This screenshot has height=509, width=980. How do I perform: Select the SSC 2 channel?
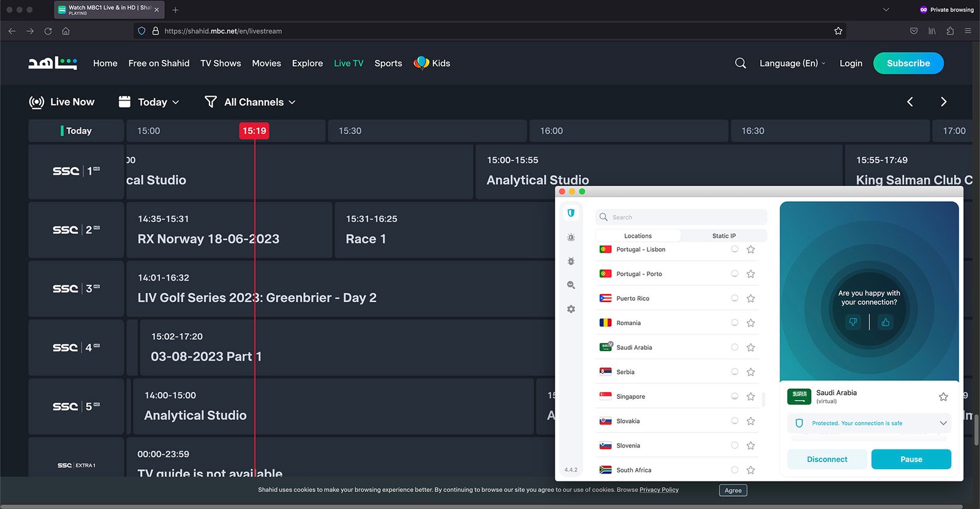click(76, 230)
